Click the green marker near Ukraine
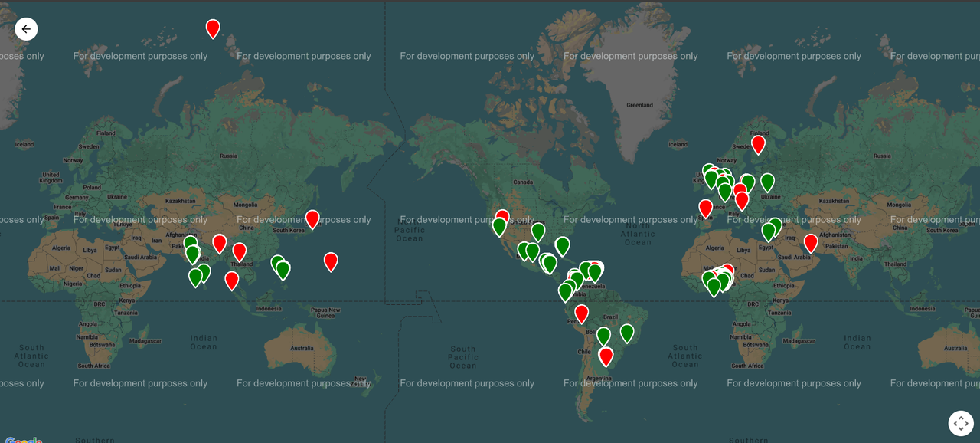 pos(766,182)
